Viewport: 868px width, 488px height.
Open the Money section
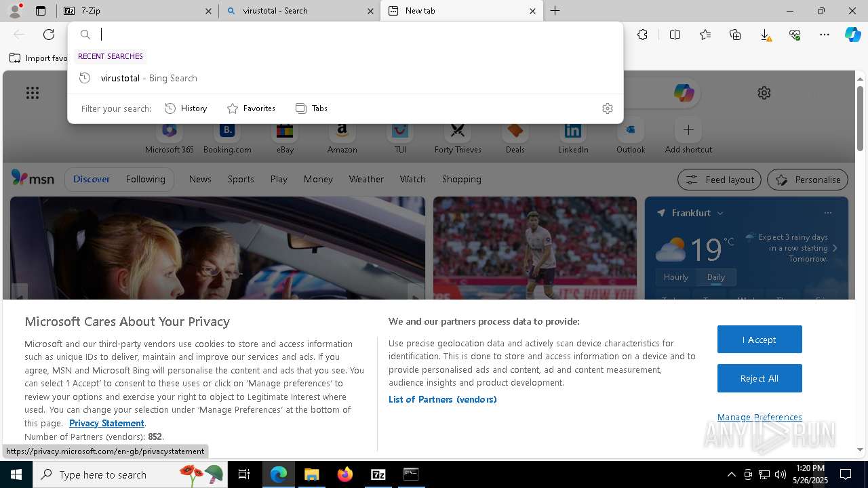[318, 179]
